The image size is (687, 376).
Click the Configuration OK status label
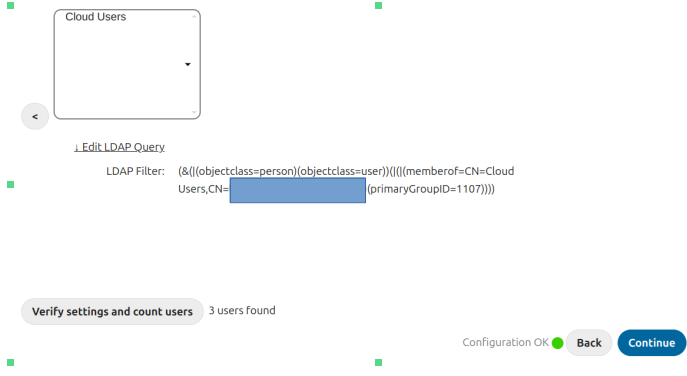click(505, 342)
